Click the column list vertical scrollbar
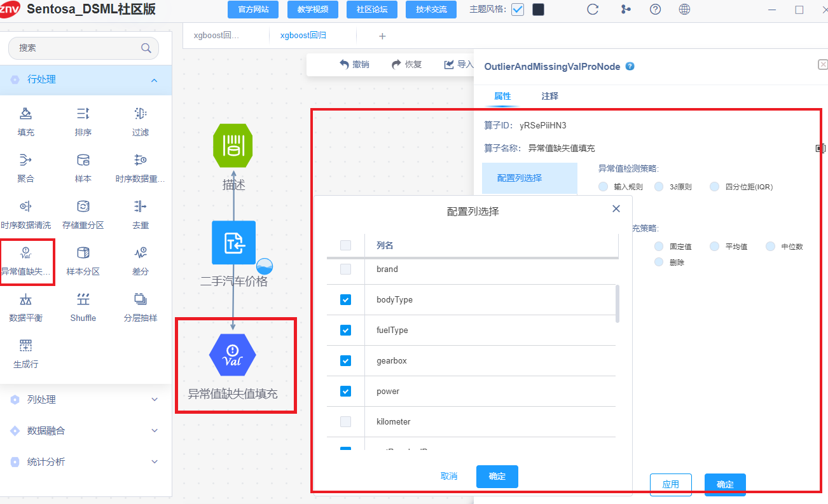 pos(618,304)
